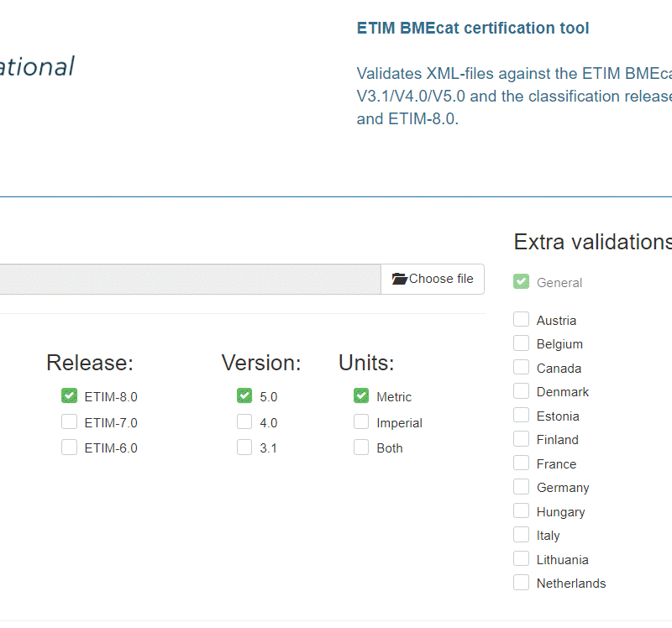Uncheck the version 5.0 checkbox
Screen dimensions: 672x628
[244, 396]
